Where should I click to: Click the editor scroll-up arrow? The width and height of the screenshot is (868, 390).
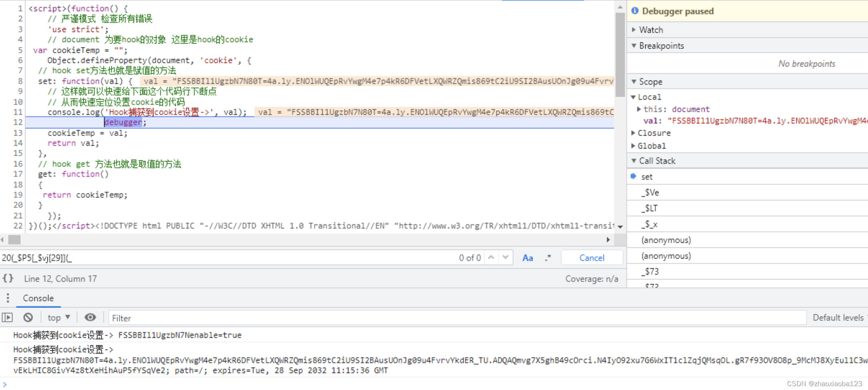[620, 7]
